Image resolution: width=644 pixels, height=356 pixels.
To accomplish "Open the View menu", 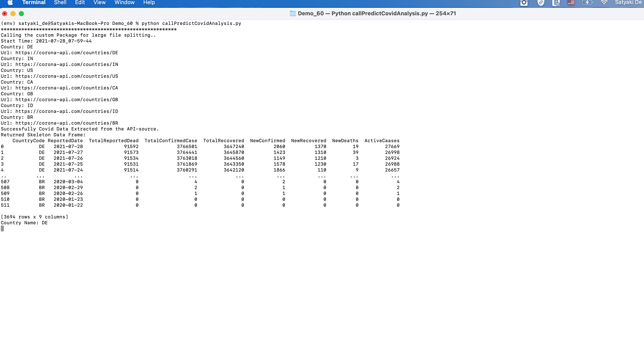I will 100,3.
